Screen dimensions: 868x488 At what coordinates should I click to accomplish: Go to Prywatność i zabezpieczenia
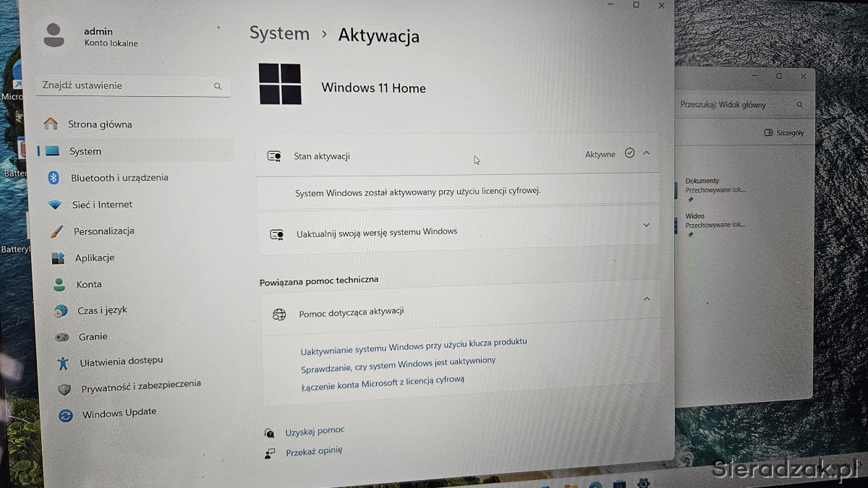click(140, 386)
